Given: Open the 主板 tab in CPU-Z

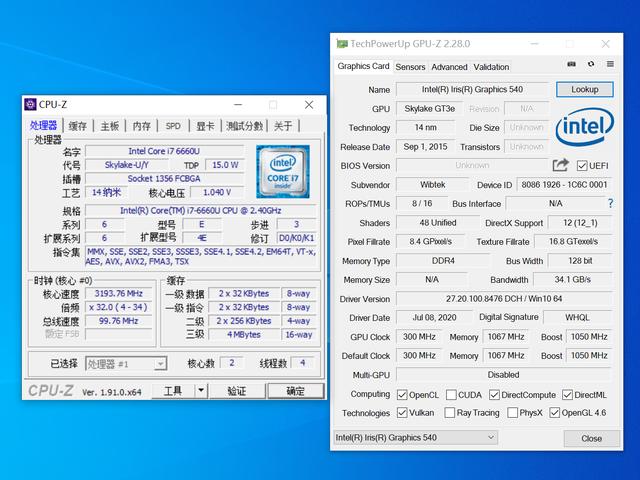Looking at the screenshot, I should pos(109,126).
